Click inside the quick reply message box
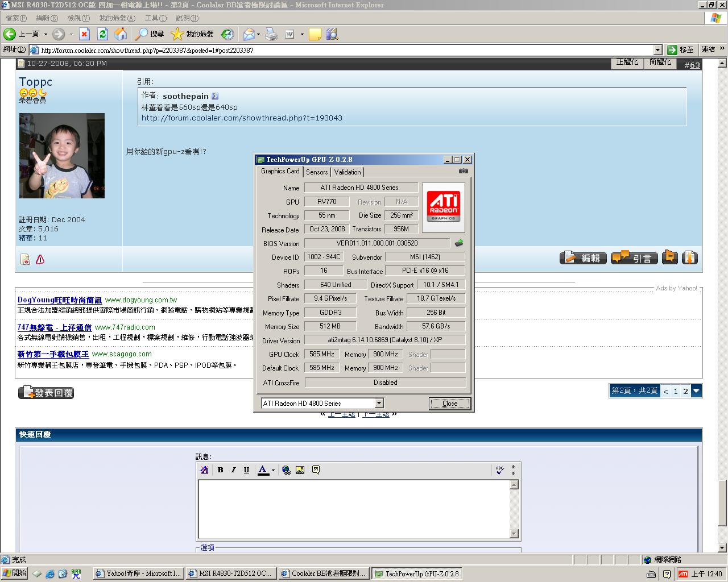 353,509
